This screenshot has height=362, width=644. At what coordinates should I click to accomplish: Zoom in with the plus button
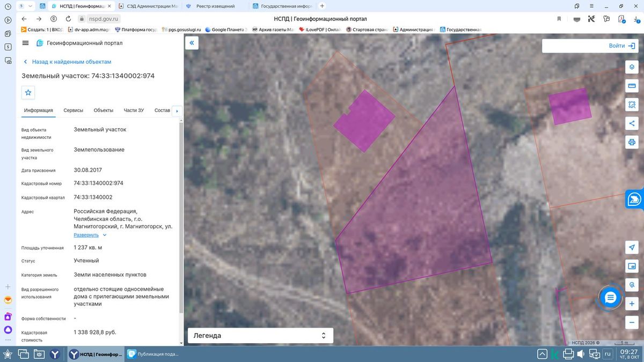[x=632, y=304]
